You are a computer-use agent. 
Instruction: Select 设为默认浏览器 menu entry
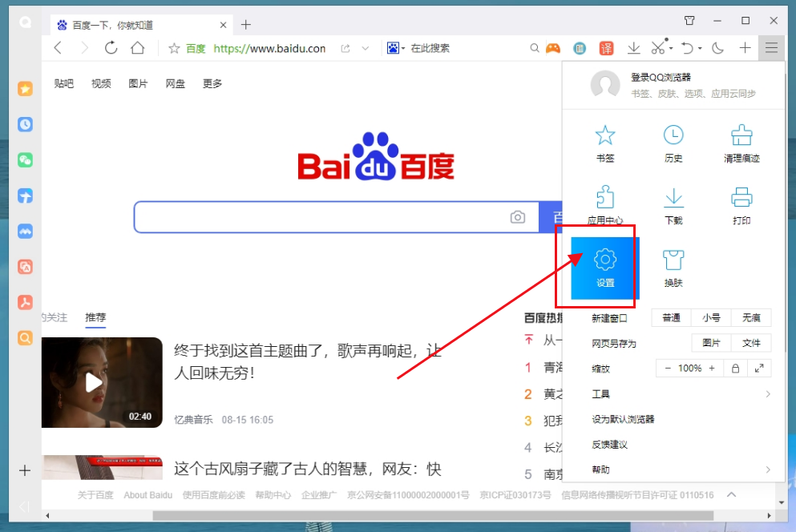(x=623, y=419)
